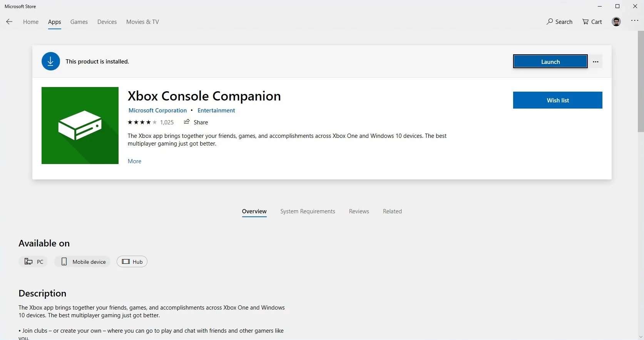Select the Overview section tab
This screenshot has height=340, width=644.
(x=254, y=211)
